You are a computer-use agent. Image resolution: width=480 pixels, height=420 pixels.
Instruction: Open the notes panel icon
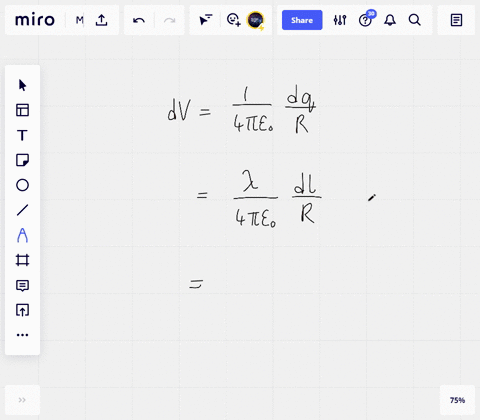pyautogui.click(x=456, y=20)
